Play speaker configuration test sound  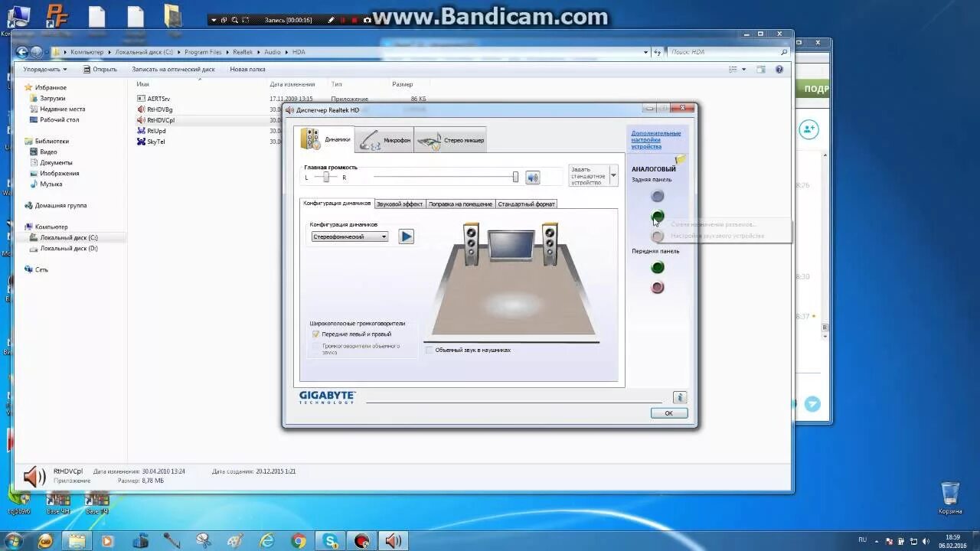click(x=406, y=236)
